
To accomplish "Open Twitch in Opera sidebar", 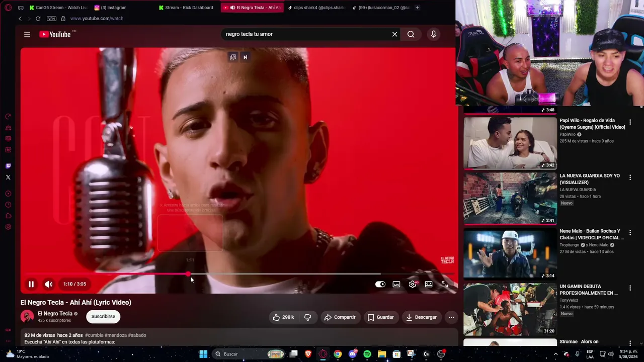I will tap(8, 166).
